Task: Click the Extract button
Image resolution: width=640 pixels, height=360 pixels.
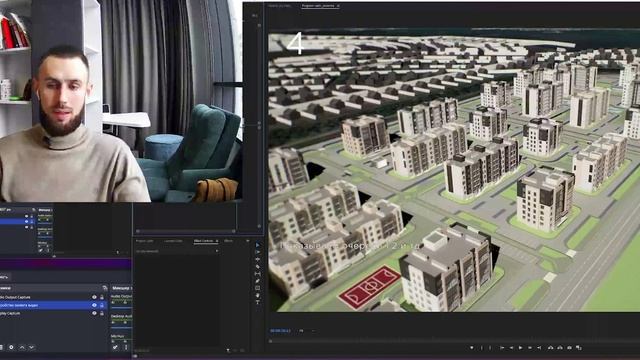Action: tap(560, 348)
